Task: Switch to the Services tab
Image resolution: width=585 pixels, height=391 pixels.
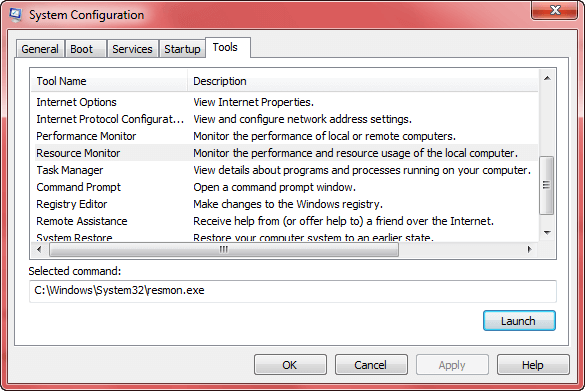Action: pos(132,49)
